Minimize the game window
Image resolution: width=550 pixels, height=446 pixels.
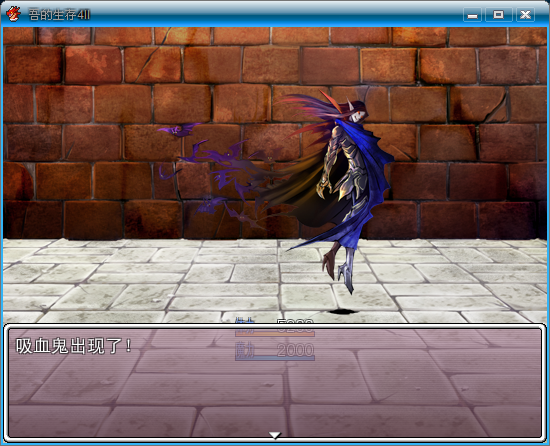tap(472, 15)
